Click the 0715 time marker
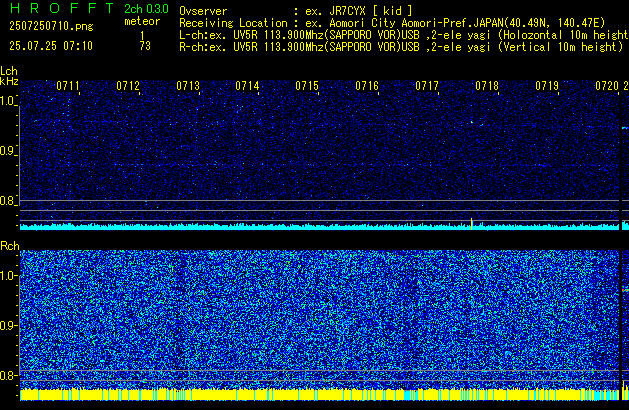629x410 pixels. pos(307,86)
